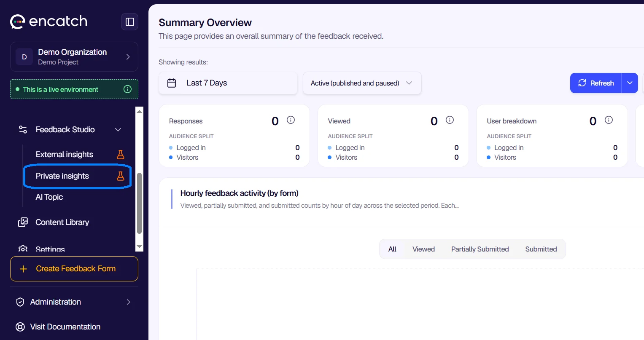644x340 pixels.
Task: Open live environment info icon
Action: (127, 89)
